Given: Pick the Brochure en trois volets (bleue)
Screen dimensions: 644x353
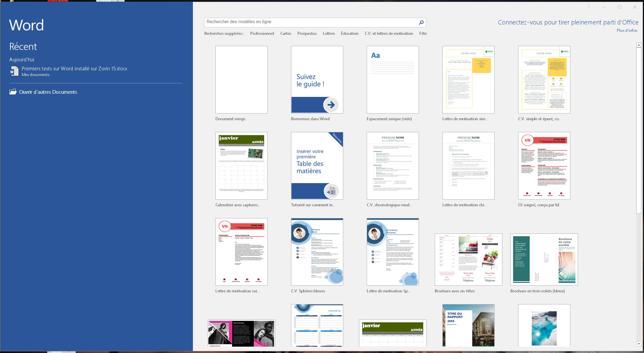Looking at the screenshot, I should point(544,260).
